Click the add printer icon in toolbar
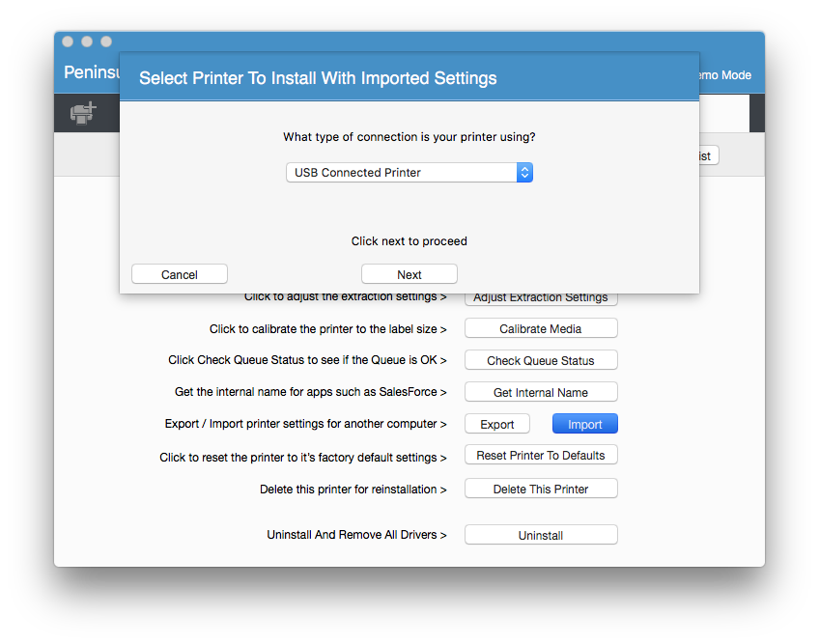This screenshot has height=644, width=819. pos(84,113)
